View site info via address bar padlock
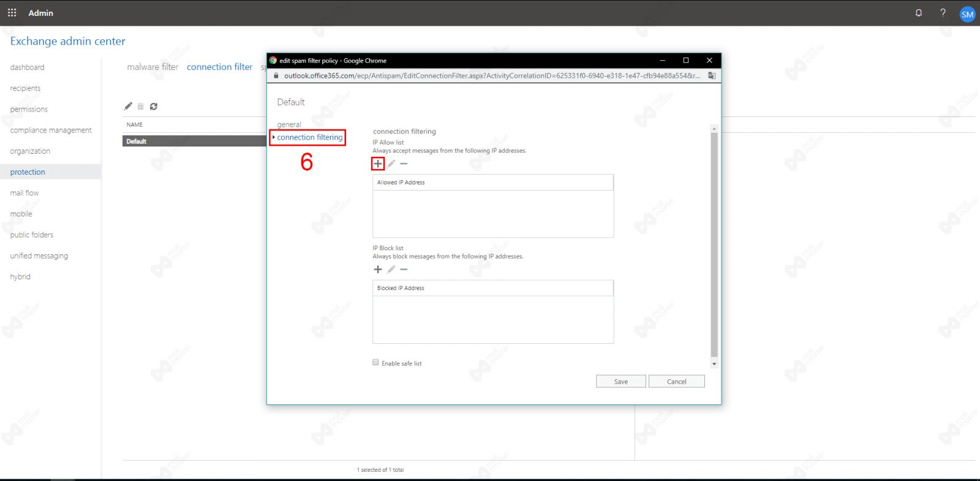980x481 pixels. [276, 75]
